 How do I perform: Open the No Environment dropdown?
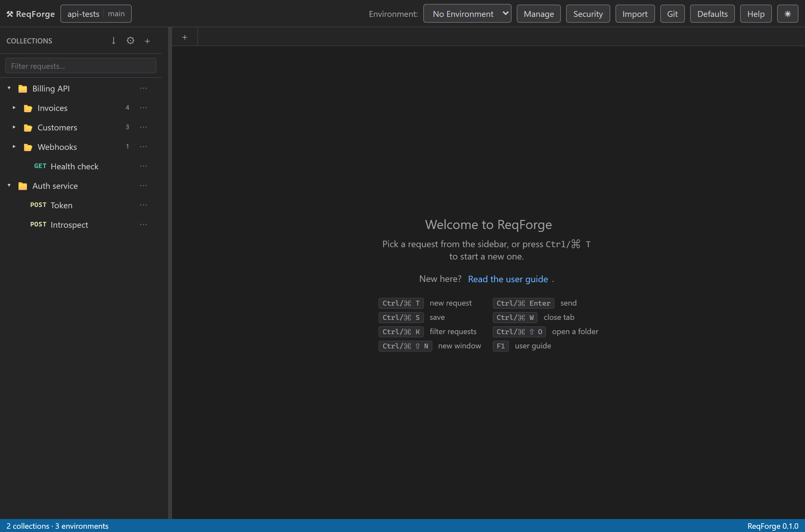click(467, 14)
